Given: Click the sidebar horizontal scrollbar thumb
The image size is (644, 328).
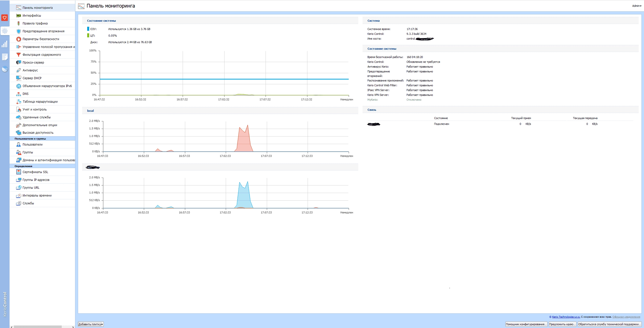Looking at the screenshot, I should 38,327.
